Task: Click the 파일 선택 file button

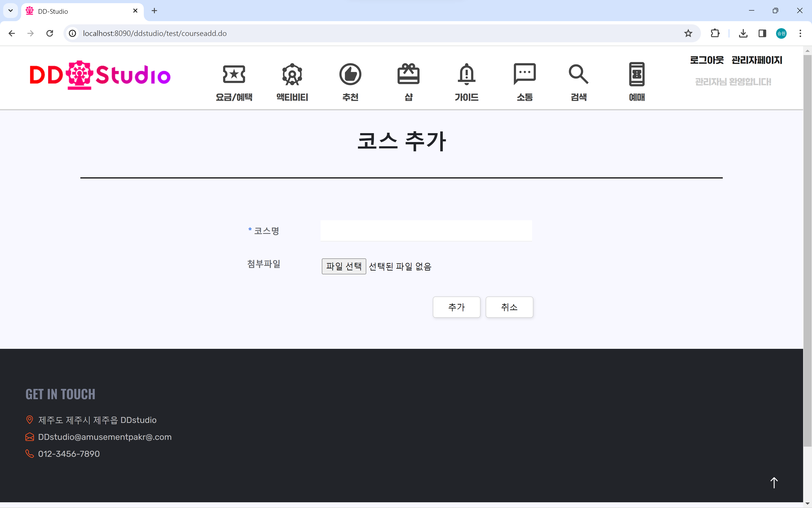Action: tap(344, 266)
